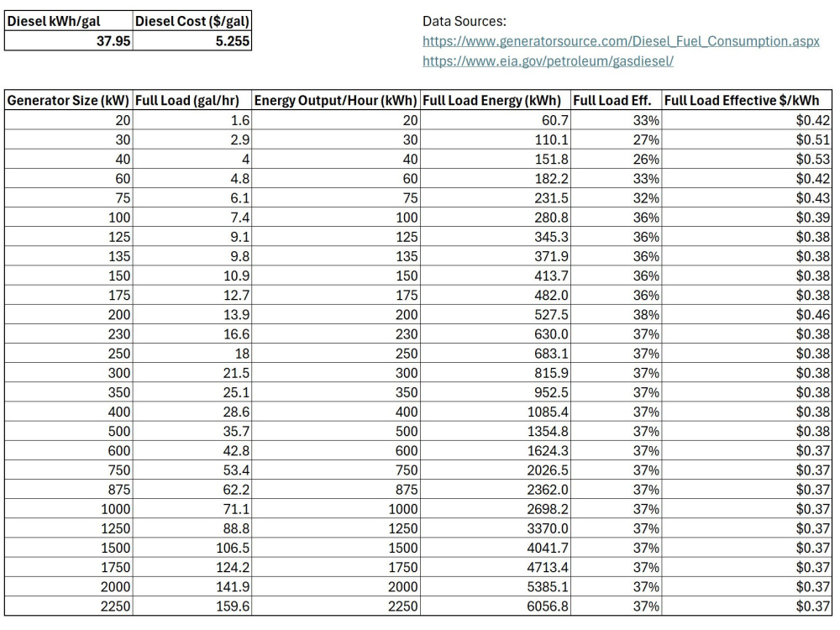Click the 42.8 gal/hr full load cell

(192, 450)
